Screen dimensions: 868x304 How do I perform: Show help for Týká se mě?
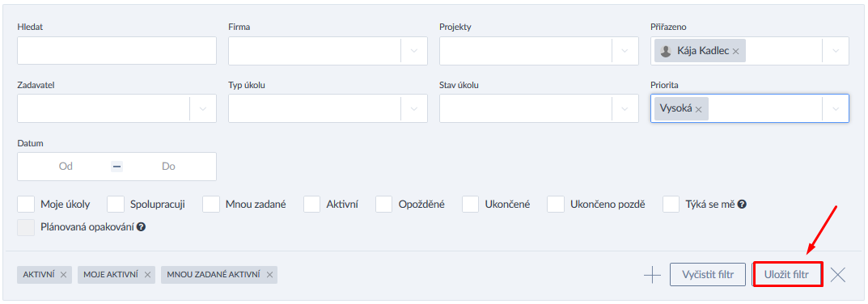[x=743, y=204]
